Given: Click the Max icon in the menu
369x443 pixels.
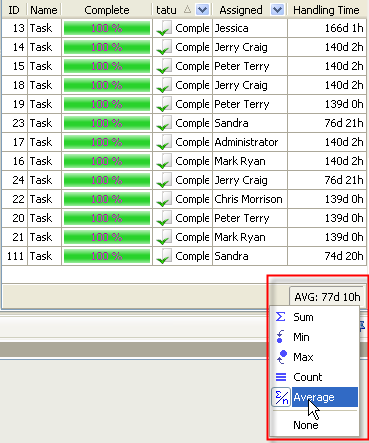Looking at the screenshot, I should coord(282,357).
